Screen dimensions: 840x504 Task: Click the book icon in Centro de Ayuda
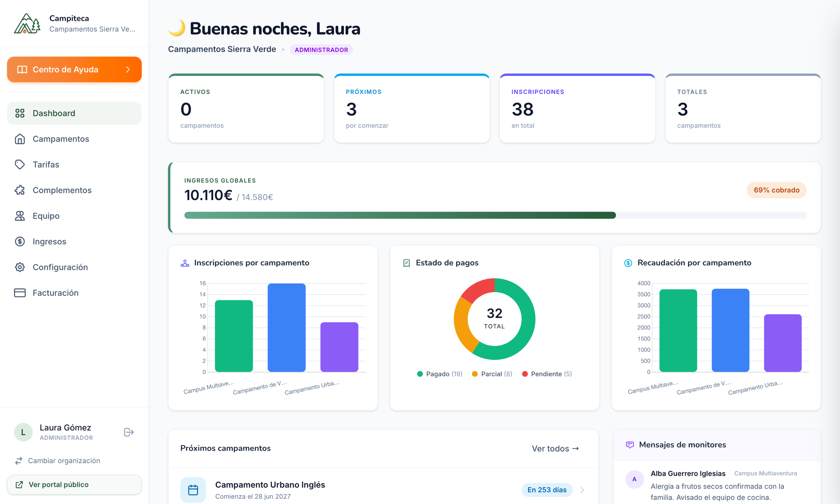pyautogui.click(x=22, y=69)
